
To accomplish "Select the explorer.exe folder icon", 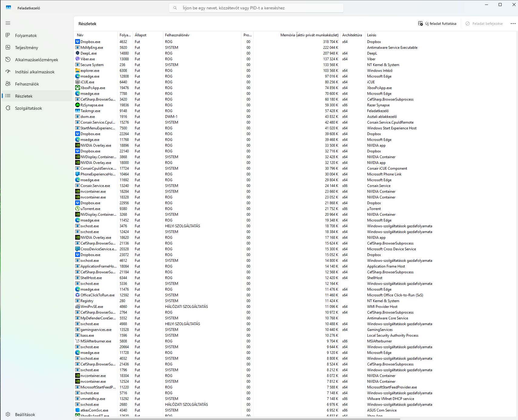I will tap(78, 71).
